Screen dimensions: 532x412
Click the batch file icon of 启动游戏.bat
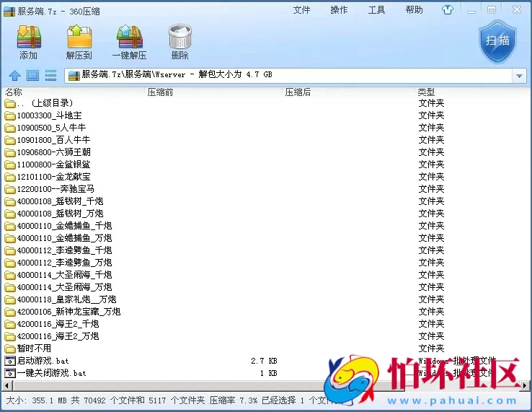tap(10, 361)
